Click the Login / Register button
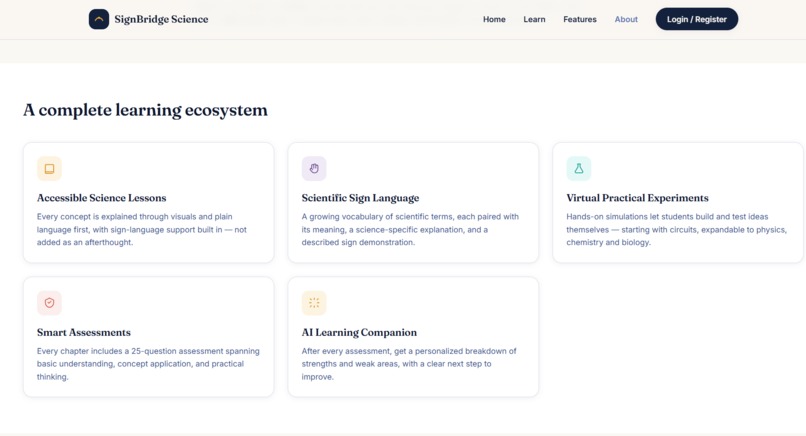This screenshot has height=436, width=806. click(x=697, y=19)
